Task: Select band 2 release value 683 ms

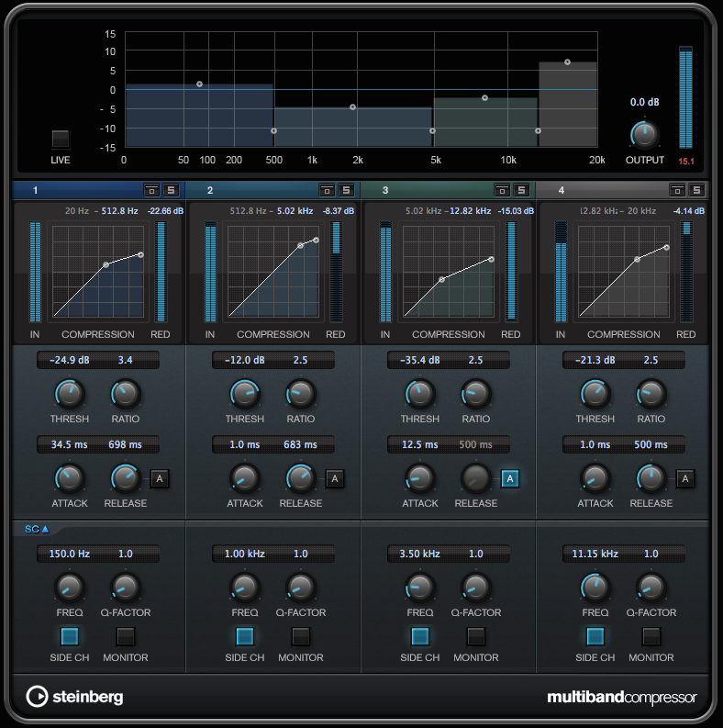Action: [300, 444]
